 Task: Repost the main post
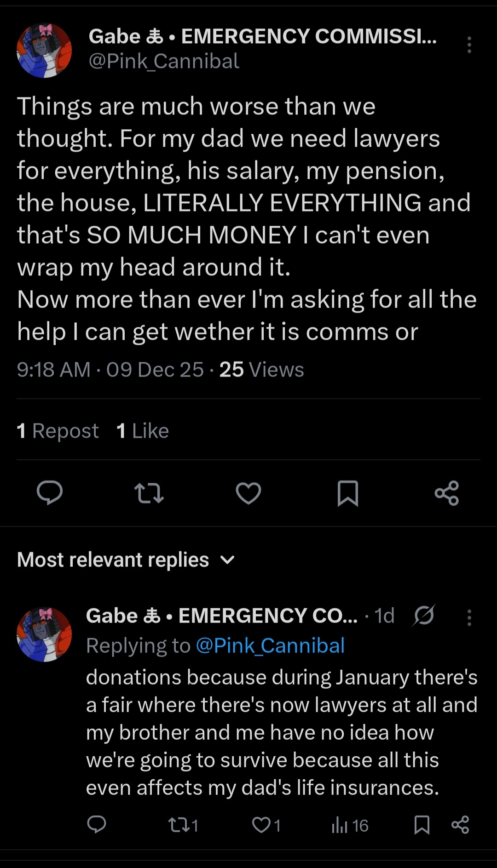(x=149, y=493)
